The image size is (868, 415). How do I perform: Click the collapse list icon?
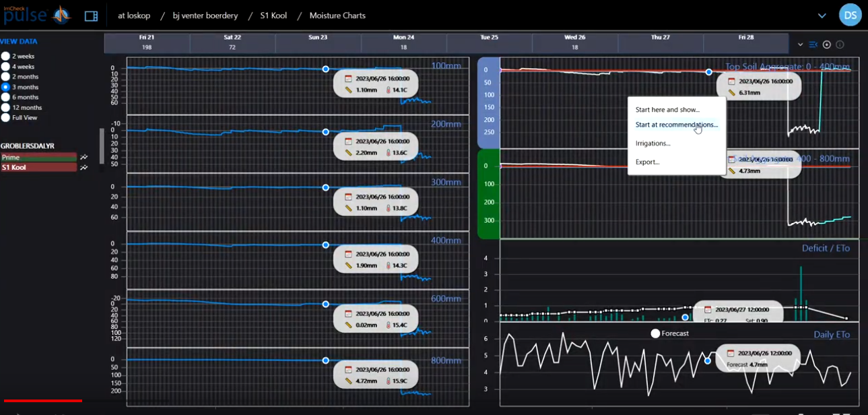pyautogui.click(x=813, y=44)
